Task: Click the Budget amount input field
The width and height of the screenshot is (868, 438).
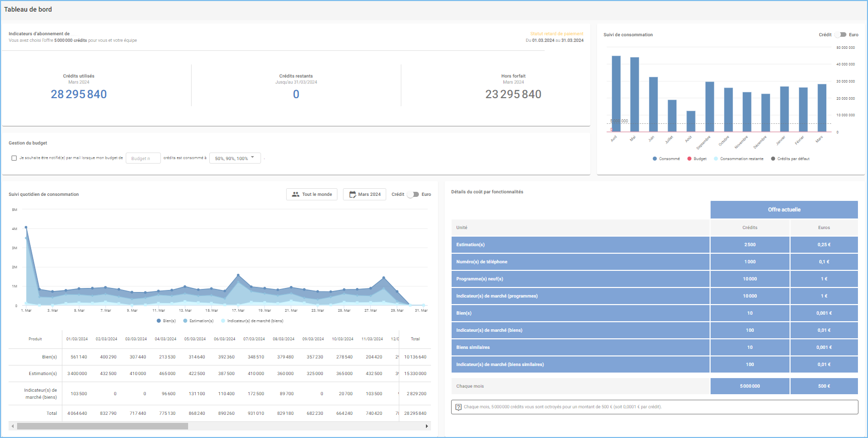Action: (143, 158)
